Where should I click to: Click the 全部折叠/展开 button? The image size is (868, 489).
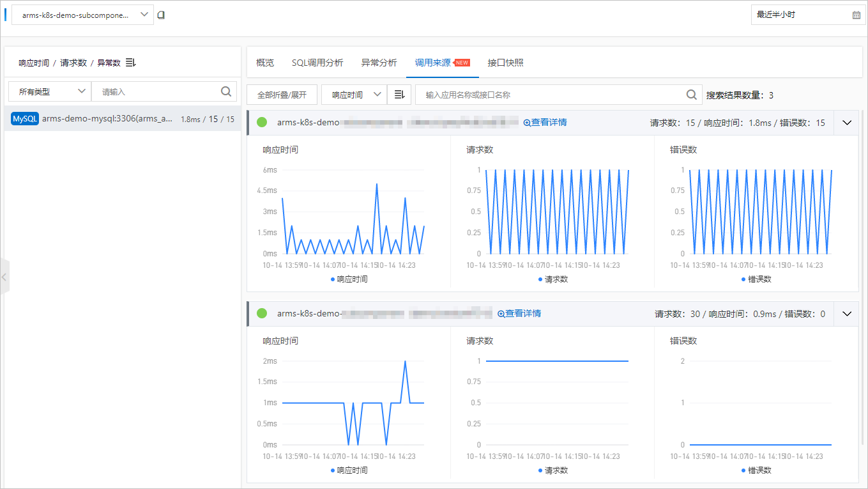pyautogui.click(x=282, y=95)
